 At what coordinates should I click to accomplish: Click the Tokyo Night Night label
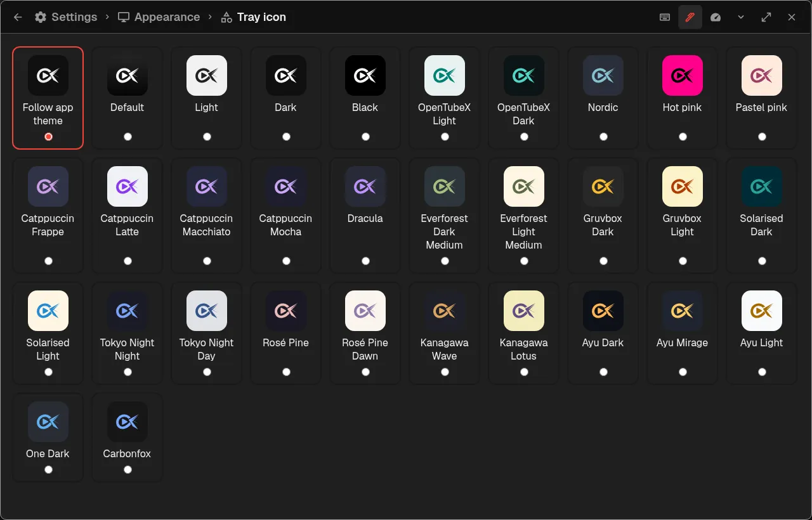[x=128, y=349]
